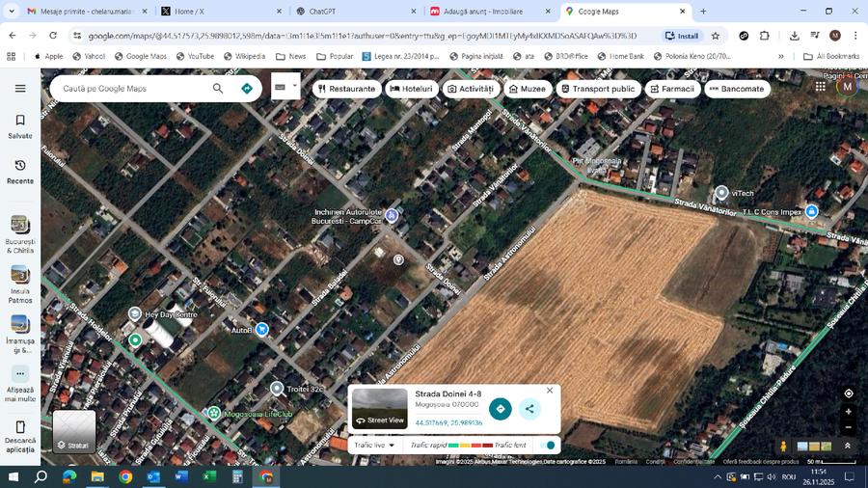868x488 pixels.
Task: Zoom in using the plus button
Action: [848, 412]
